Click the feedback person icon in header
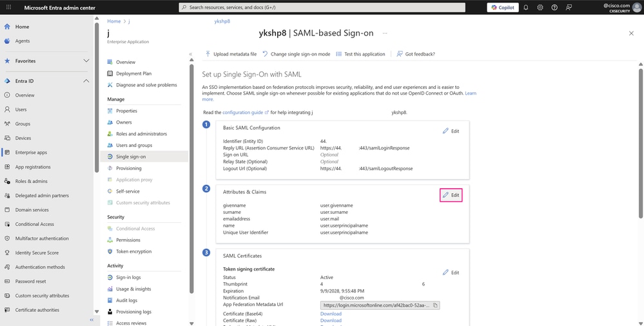Image resolution: width=644 pixels, height=326 pixels. click(x=569, y=7)
